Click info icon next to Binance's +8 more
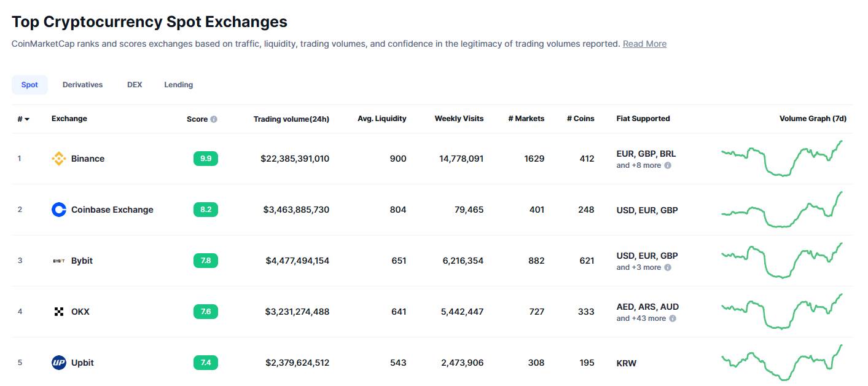 668,165
